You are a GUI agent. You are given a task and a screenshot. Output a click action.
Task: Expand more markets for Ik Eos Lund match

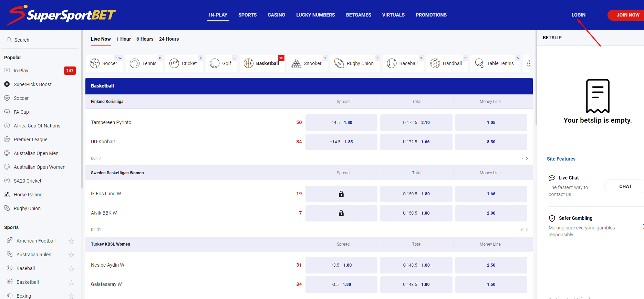pos(524,230)
